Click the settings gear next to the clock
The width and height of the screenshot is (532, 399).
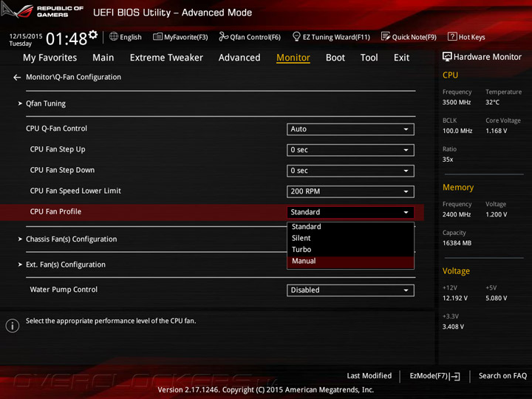pos(93,34)
